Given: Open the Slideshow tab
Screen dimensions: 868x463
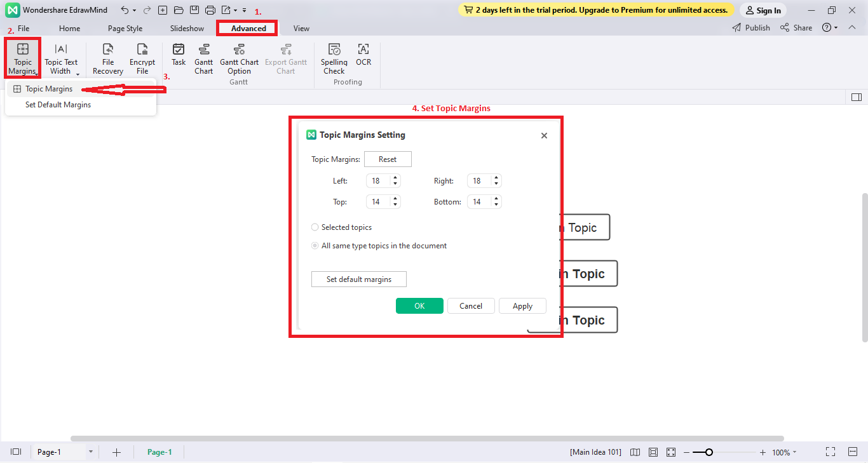Looking at the screenshot, I should 187,29.
